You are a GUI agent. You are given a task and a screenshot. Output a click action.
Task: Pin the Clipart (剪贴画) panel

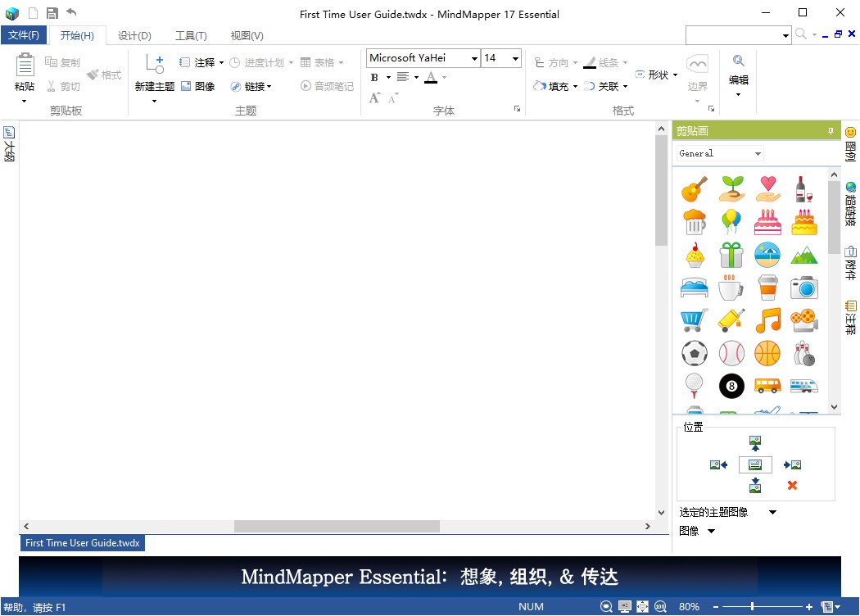click(831, 131)
